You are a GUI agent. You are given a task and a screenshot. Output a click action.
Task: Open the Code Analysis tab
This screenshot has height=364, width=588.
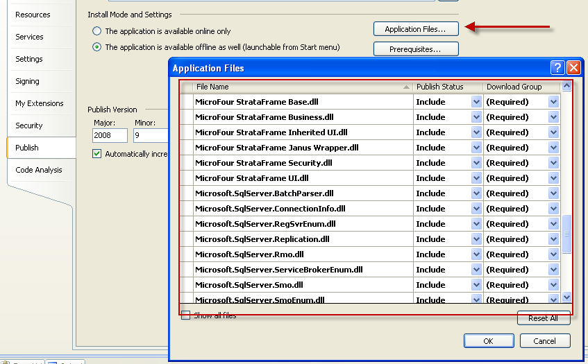39,170
